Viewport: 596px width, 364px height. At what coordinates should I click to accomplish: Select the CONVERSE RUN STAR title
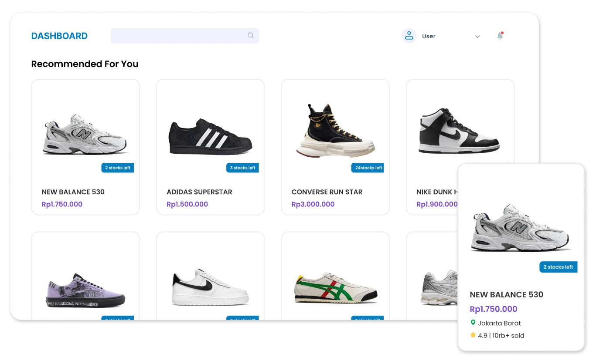(327, 192)
